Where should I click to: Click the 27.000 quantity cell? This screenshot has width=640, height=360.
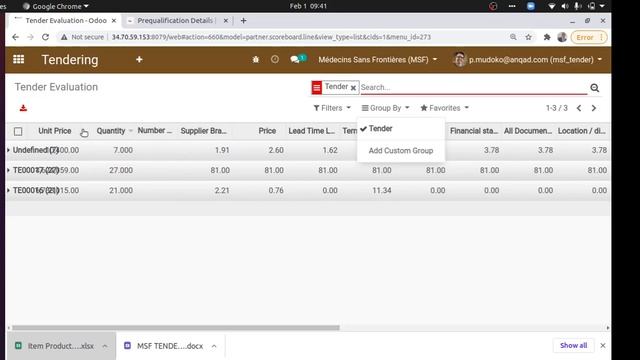click(x=121, y=170)
